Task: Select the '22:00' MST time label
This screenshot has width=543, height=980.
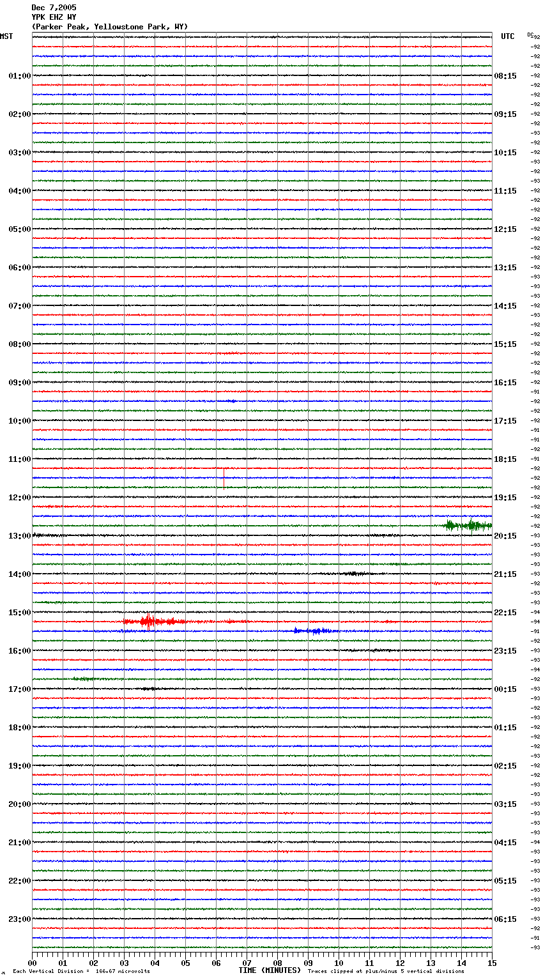Action: pyautogui.click(x=19, y=881)
